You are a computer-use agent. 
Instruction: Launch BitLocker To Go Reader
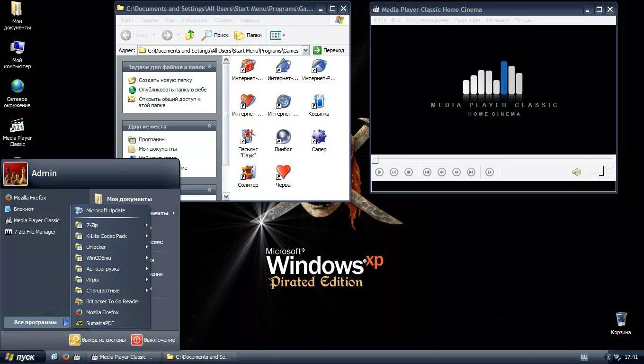(111, 301)
